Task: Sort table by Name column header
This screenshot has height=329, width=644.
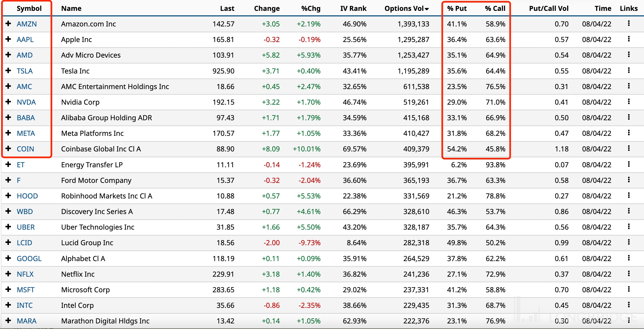Action: pos(71,8)
